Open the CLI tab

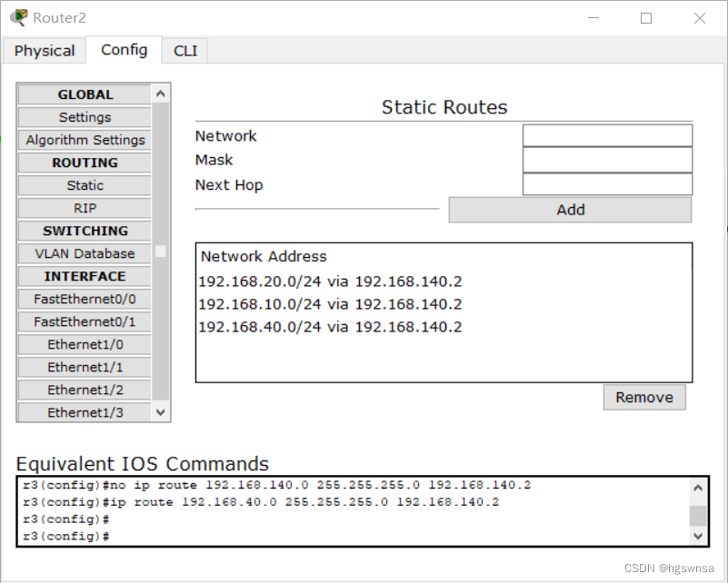click(x=185, y=51)
